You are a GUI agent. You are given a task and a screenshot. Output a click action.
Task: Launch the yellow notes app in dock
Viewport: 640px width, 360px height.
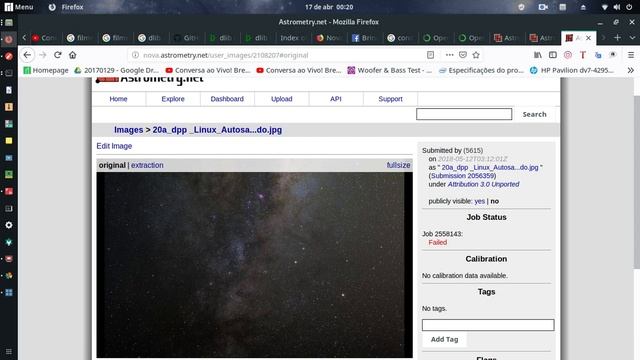pos(9,141)
